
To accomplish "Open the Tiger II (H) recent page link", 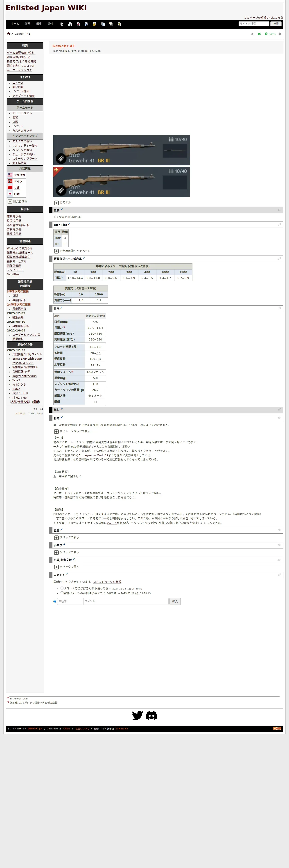I will (x=20, y=393).
